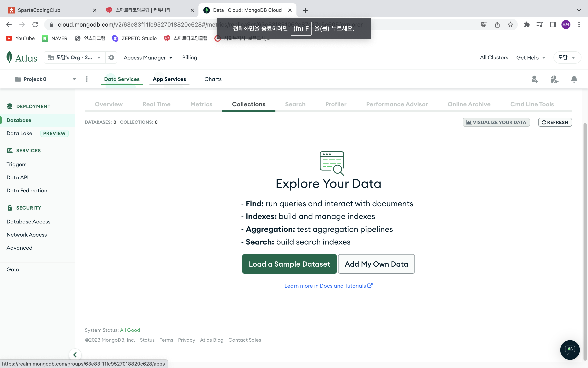The image size is (588, 368).
Task: Open YouTube bookmark
Action: tap(20, 38)
